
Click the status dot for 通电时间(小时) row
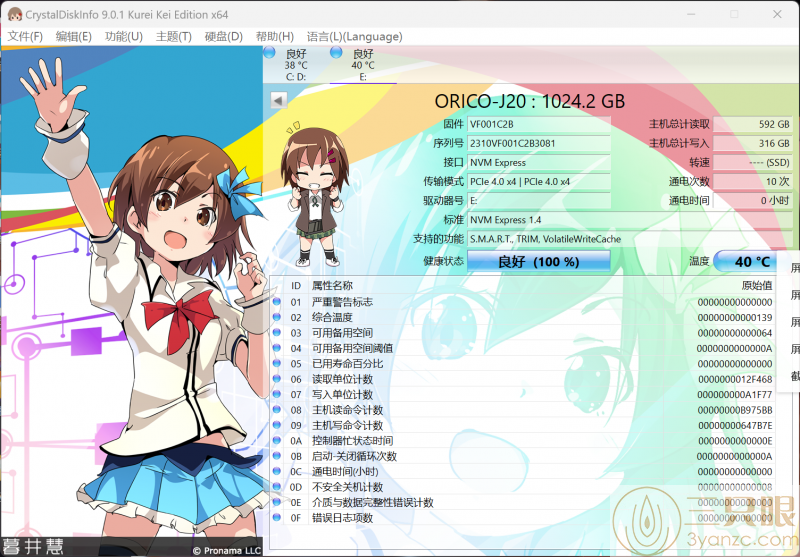pyautogui.click(x=277, y=471)
